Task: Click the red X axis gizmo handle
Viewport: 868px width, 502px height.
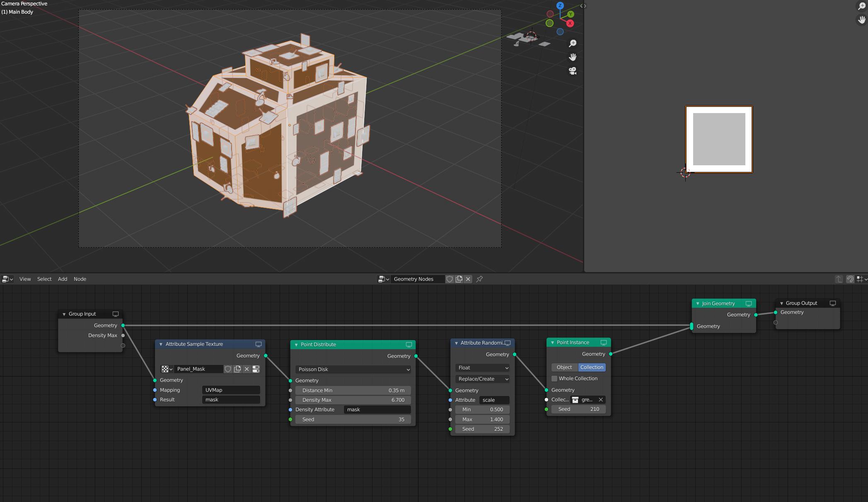Action: coord(570,23)
